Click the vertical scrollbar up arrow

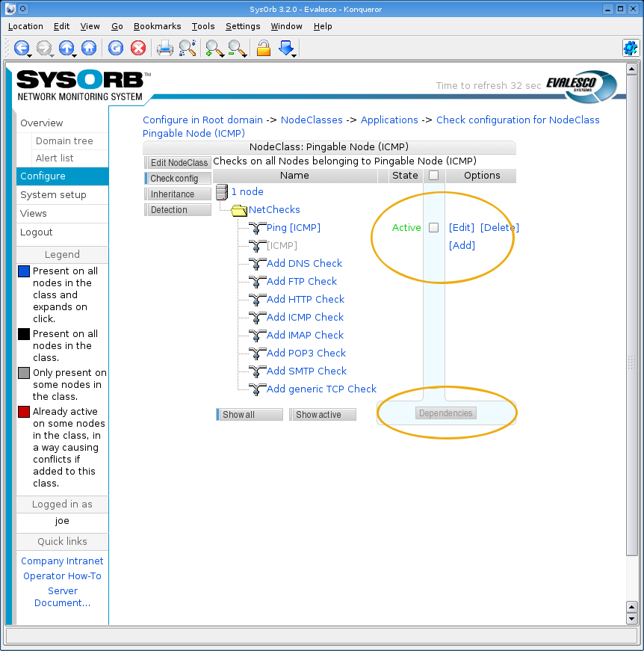(x=631, y=69)
